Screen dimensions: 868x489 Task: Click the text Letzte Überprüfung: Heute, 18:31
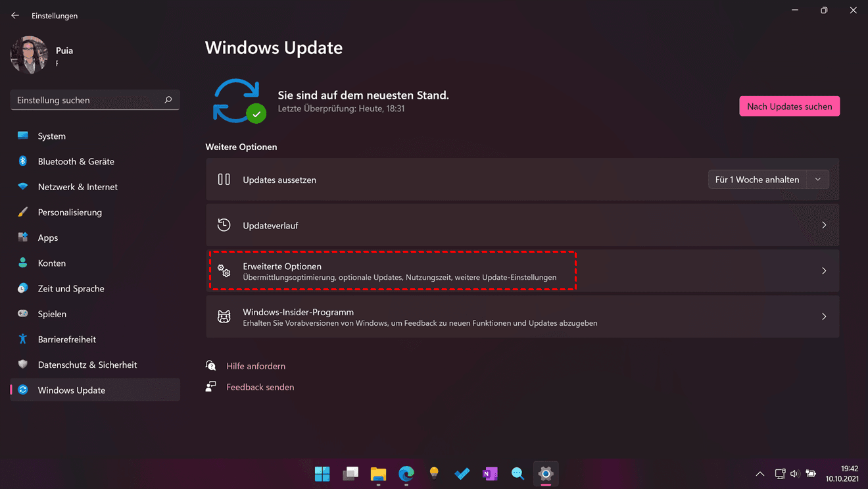(341, 109)
